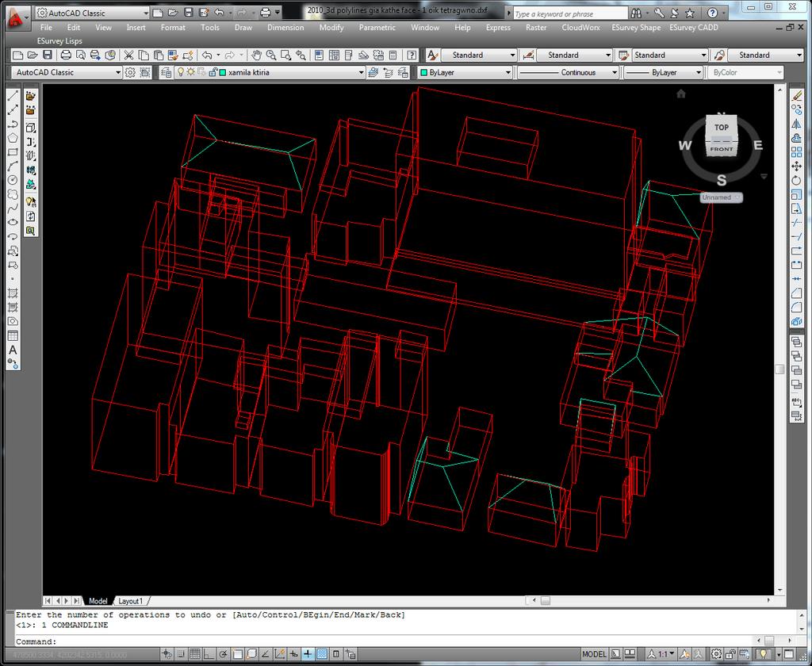
Task: Select the Hatch tool
Action: point(13,293)
